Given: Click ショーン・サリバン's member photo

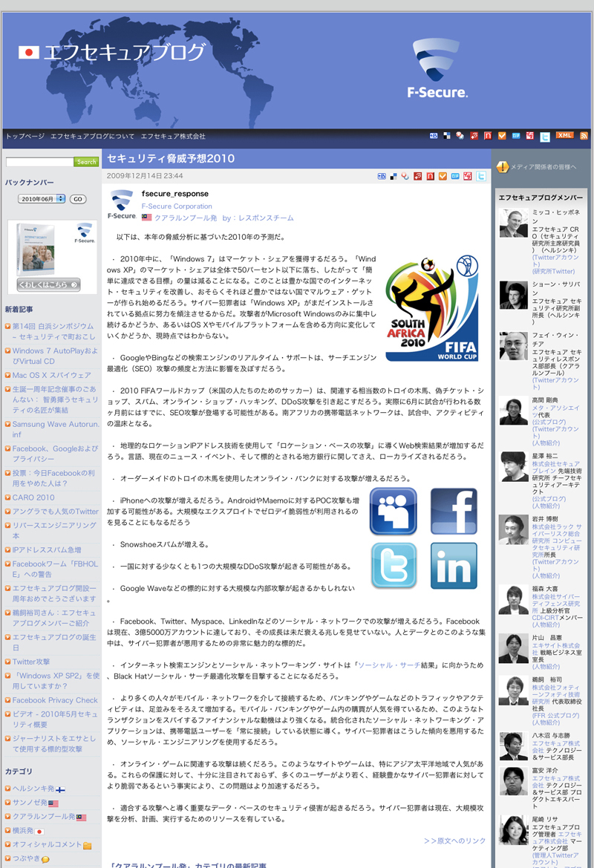Looking at the screenshot, I should [513, 295].
